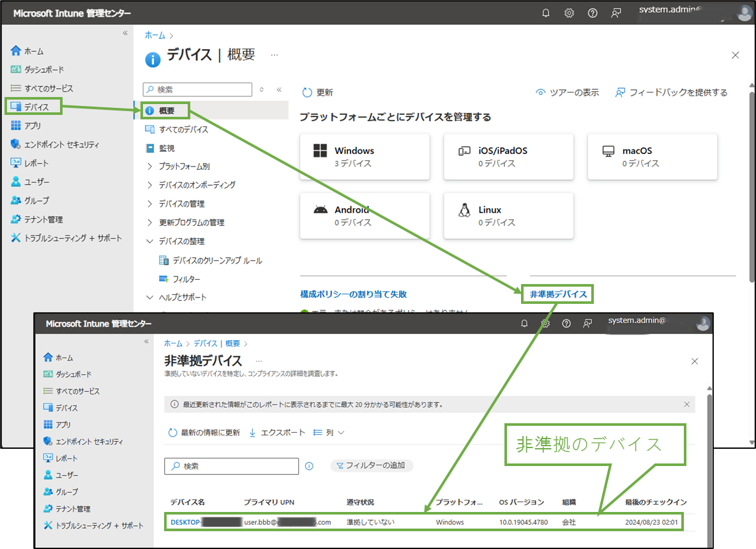Collapse back window main sidebar with chevrons
Screen dimensions: 756x549
click(x=125, y=33)
